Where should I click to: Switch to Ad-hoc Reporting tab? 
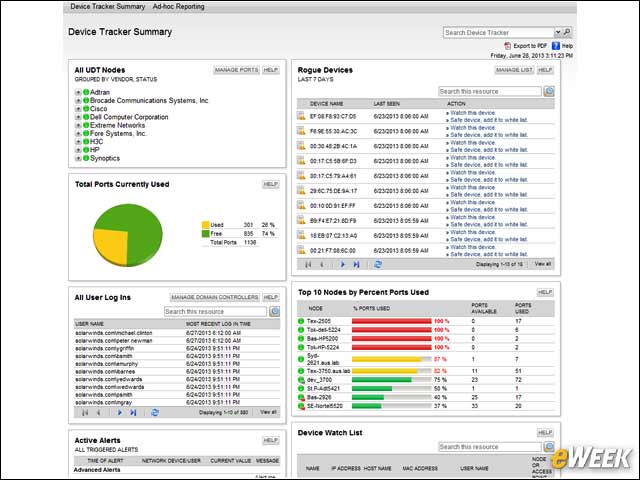(178, 7)
